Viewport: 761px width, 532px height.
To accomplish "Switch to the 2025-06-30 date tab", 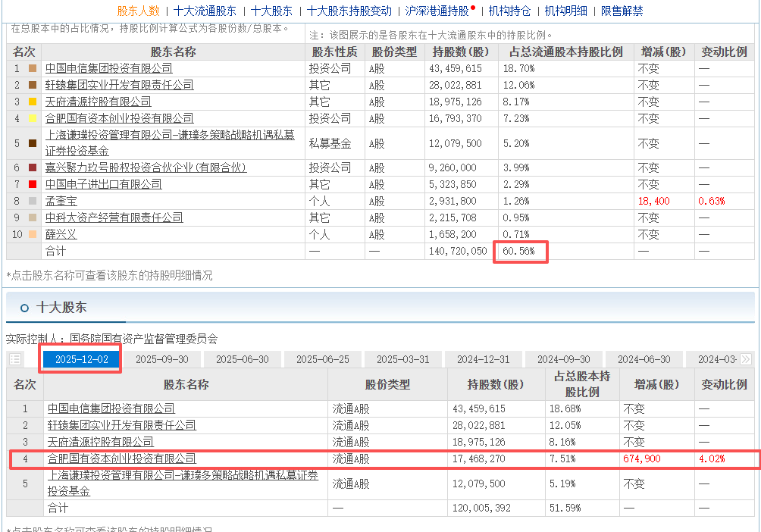I will [243, 359].
